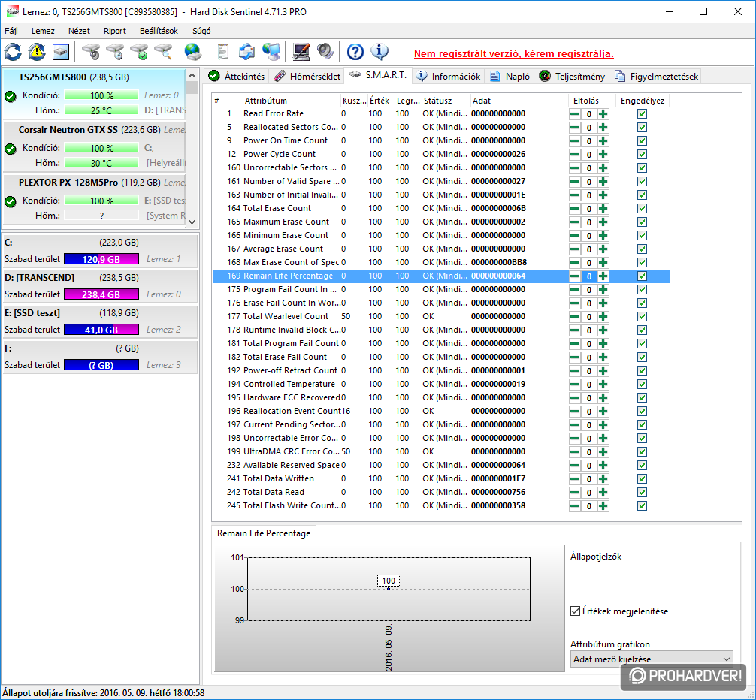Viewport: 756px width, 700px height.
Task: Select the TS256GMTS800 disk entry
Action: click(94, 94)
